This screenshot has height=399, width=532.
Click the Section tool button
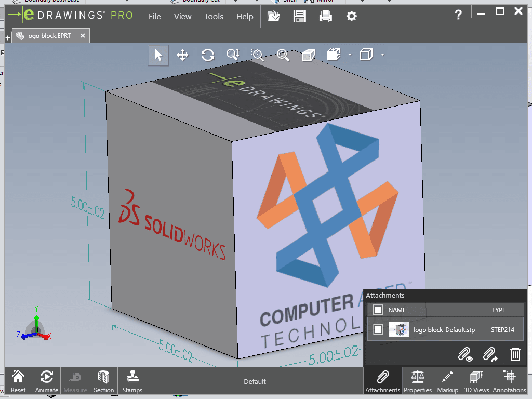click(x=103, y=381)
